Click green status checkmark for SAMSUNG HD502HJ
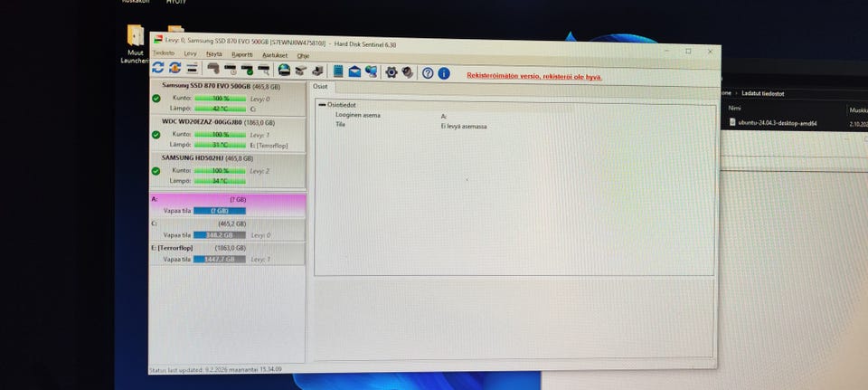 pyautogui.click(x=156, y=171)
